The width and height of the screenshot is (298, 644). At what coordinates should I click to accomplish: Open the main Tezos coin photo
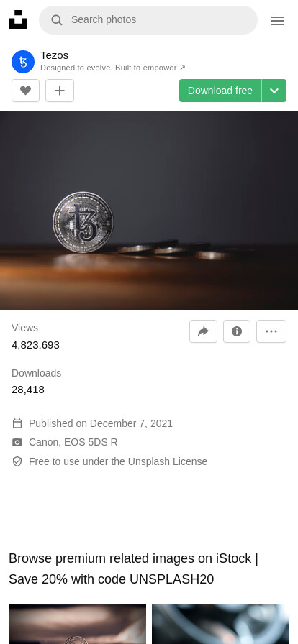149,211
